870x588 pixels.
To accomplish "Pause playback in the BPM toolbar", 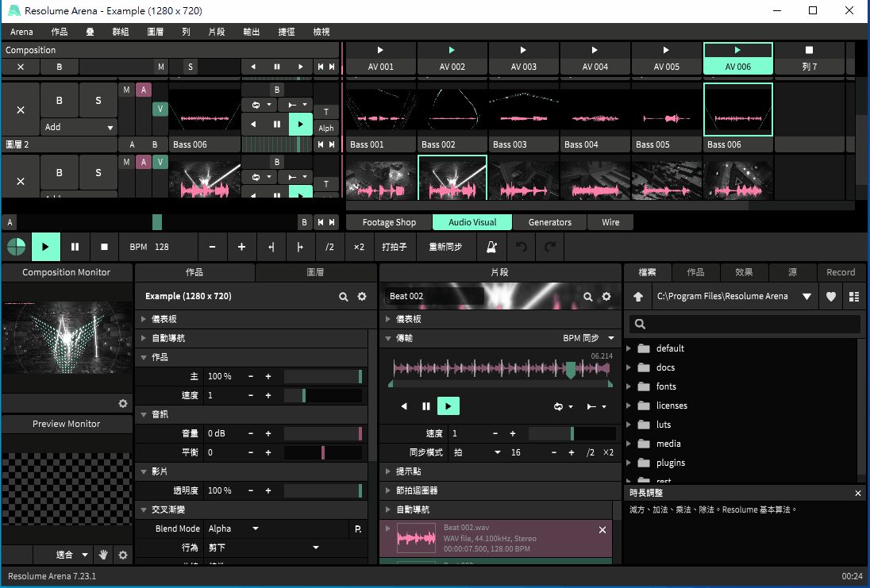I will 75,247.
